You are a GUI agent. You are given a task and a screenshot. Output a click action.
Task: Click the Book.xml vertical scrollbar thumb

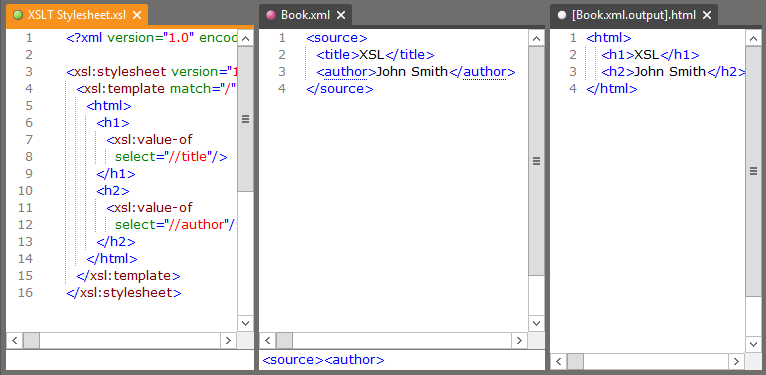coord(536,161)
